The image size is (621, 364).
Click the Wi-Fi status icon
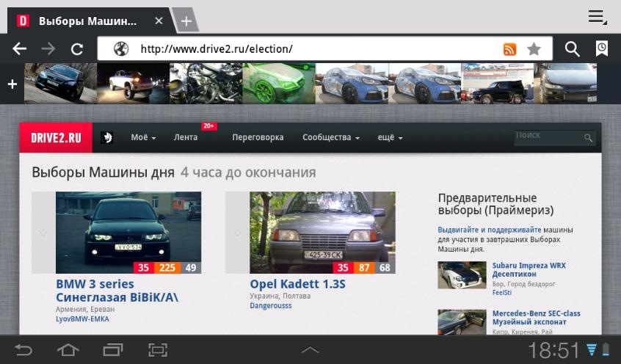point(592,350)
